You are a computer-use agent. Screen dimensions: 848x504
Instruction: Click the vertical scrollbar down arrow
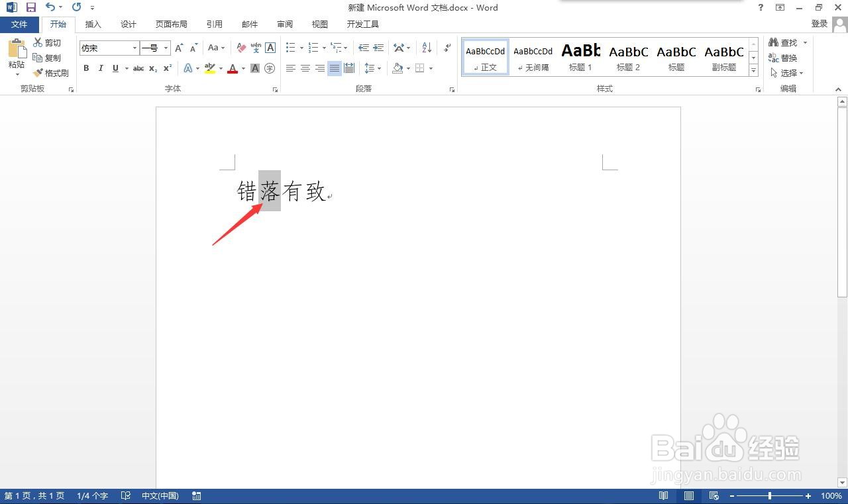point(843,483)
